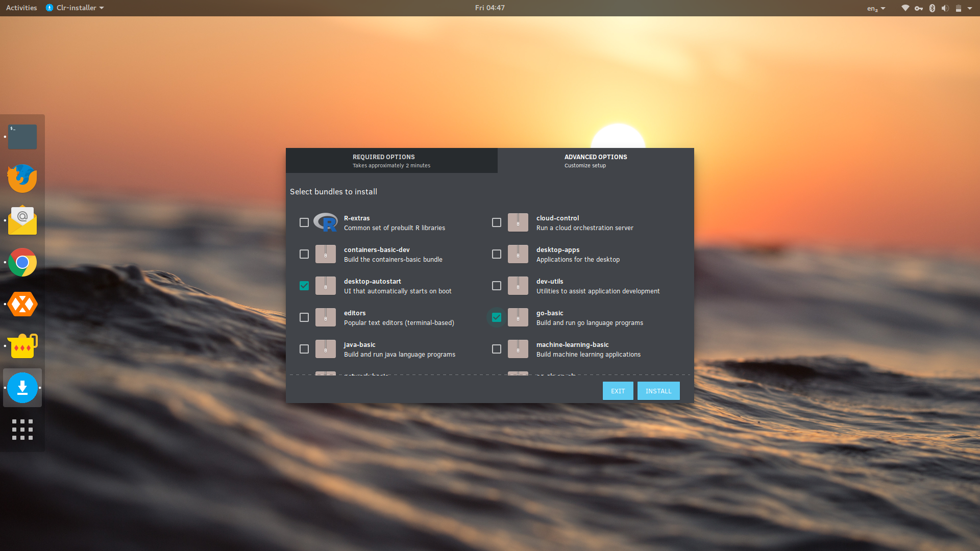Click the go-basic package icon

[x=518, y=317]
